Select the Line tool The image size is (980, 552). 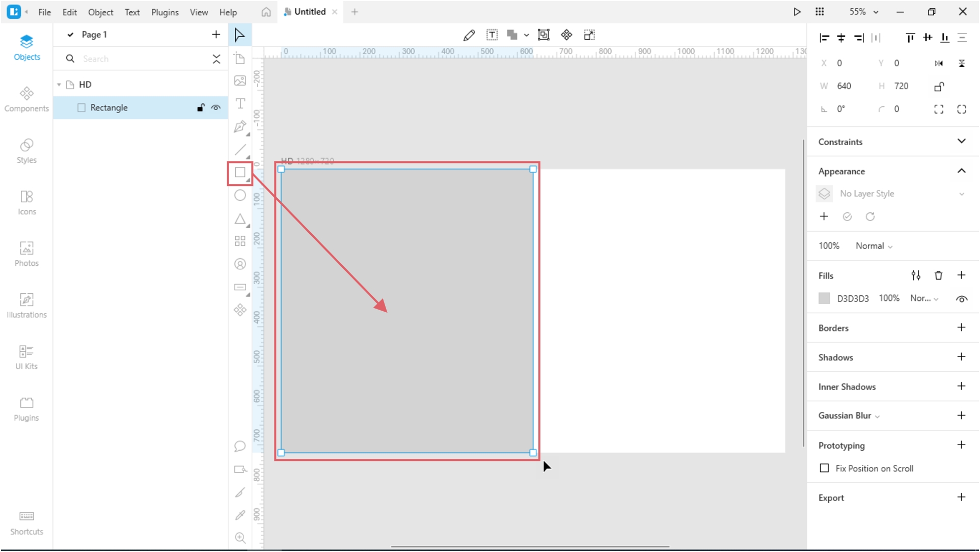click(x=240, y=150)
